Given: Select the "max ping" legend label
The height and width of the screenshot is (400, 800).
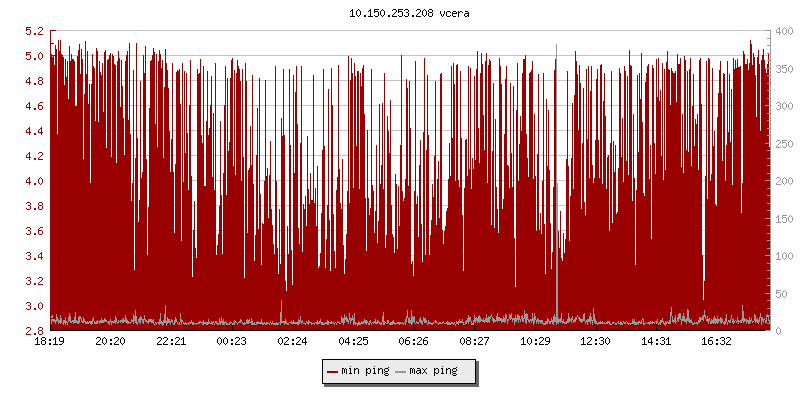Looking at the screenshot, I should (x=433, y=371).
